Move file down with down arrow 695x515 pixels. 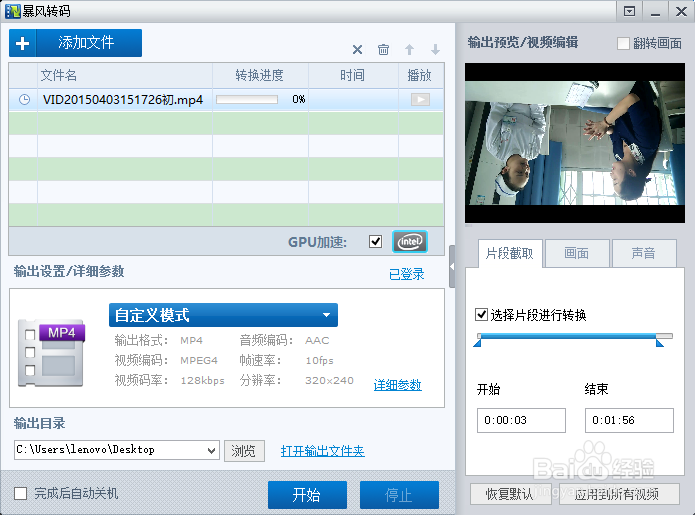[x=435, y=49]
